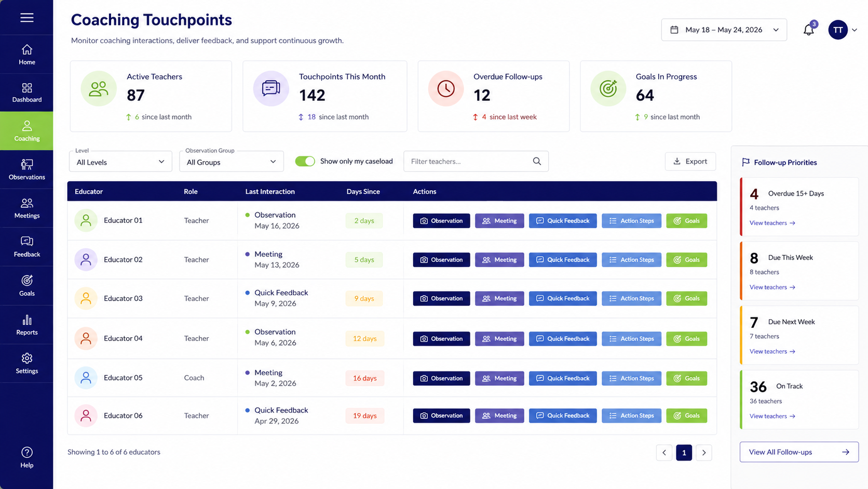
Task: Click View All Follow-ups button
Action: pos(799,452)
